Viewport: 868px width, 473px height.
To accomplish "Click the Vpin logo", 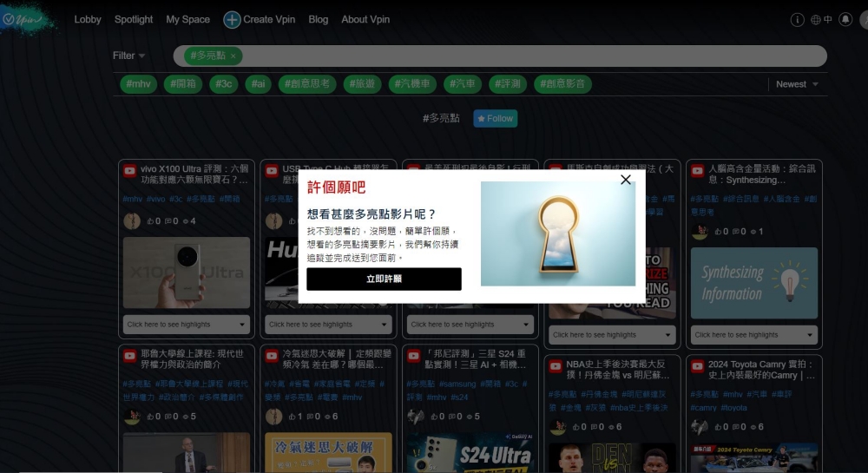I will pos(23,19).
